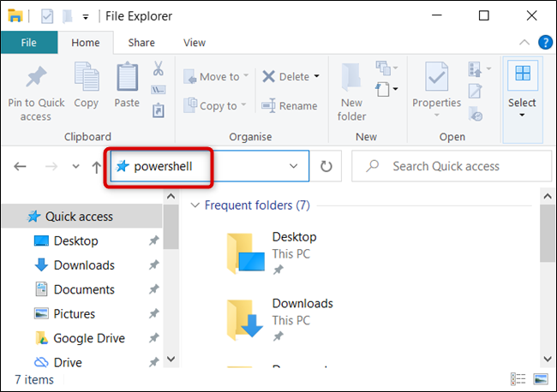Click the navigation pane scroll-up arrow

[x=171, y=196]
